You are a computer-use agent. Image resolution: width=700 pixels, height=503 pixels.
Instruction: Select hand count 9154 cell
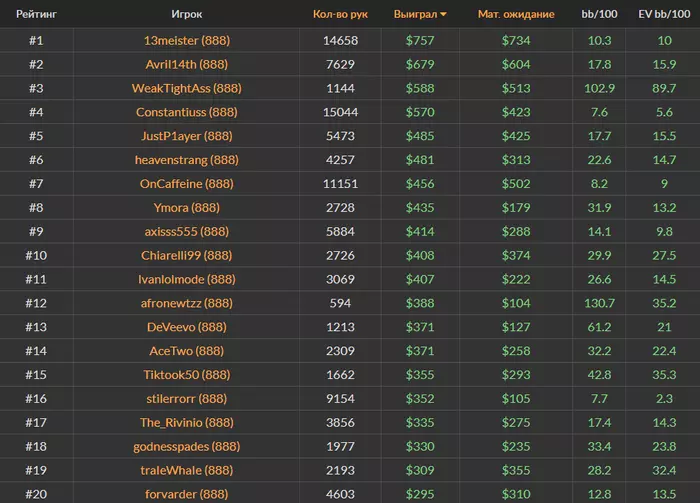[340, 399]
